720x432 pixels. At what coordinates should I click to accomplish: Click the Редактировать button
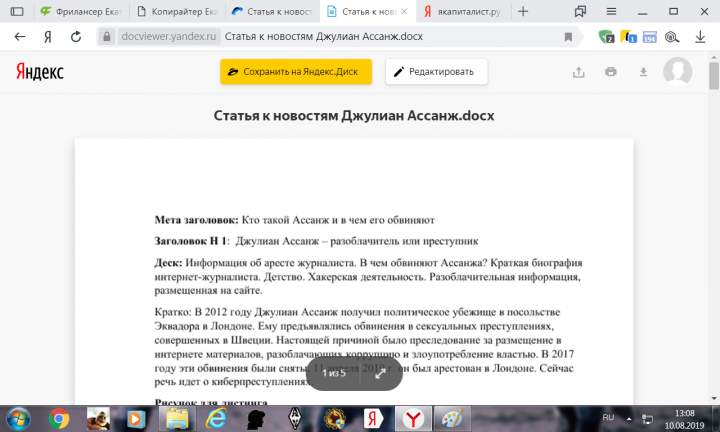436,72
